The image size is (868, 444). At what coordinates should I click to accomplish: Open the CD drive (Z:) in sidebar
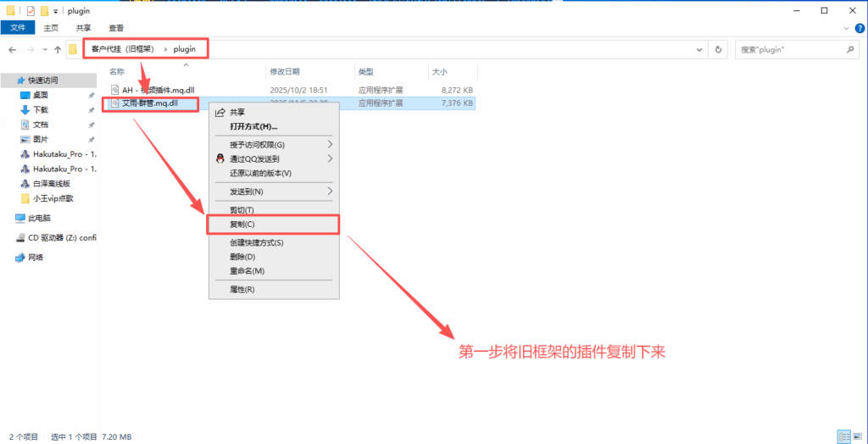click(x=63, y=237)
